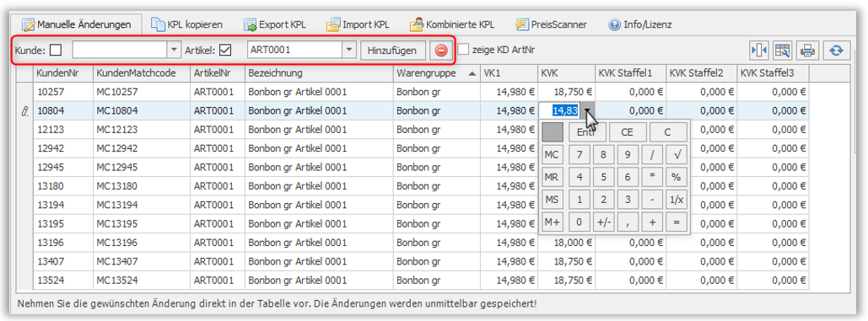
Task: Open the Import KPL tab
Action: [358, 24]
